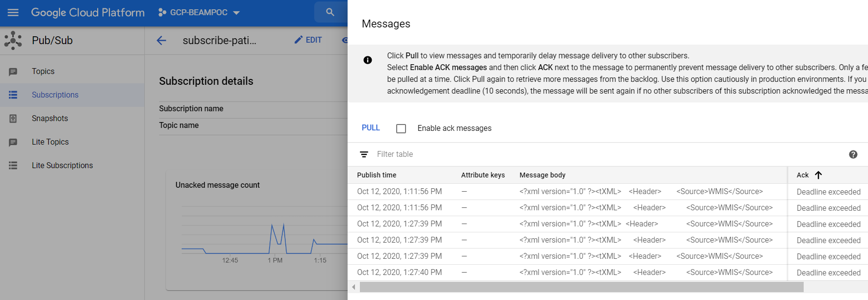The image size is (868, 300).
Task: Select Lite Topics in sidebar
Action: (50, 142)
